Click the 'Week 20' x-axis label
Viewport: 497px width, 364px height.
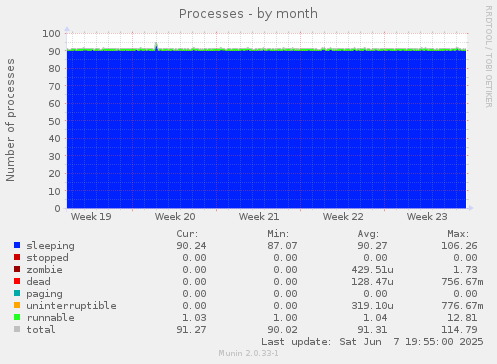[175, 217]
